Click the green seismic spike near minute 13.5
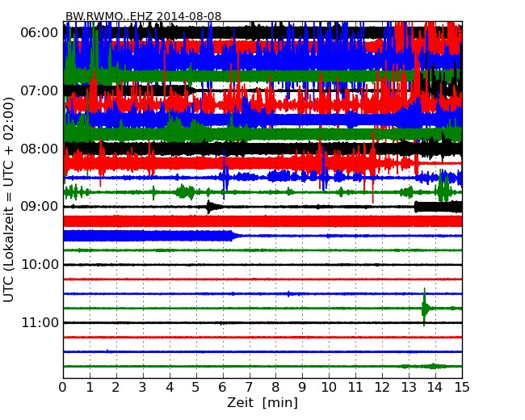The image size is (525, 420). pos(425,307)
